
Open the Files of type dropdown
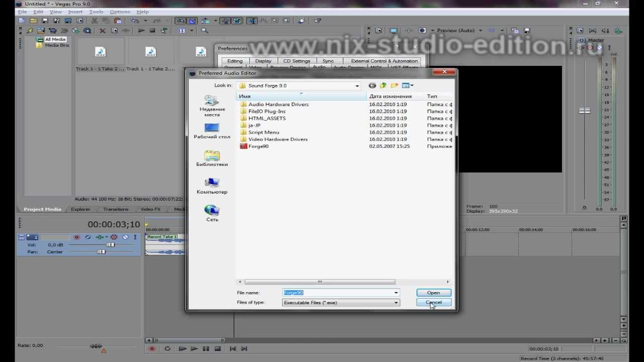point(396,303)
